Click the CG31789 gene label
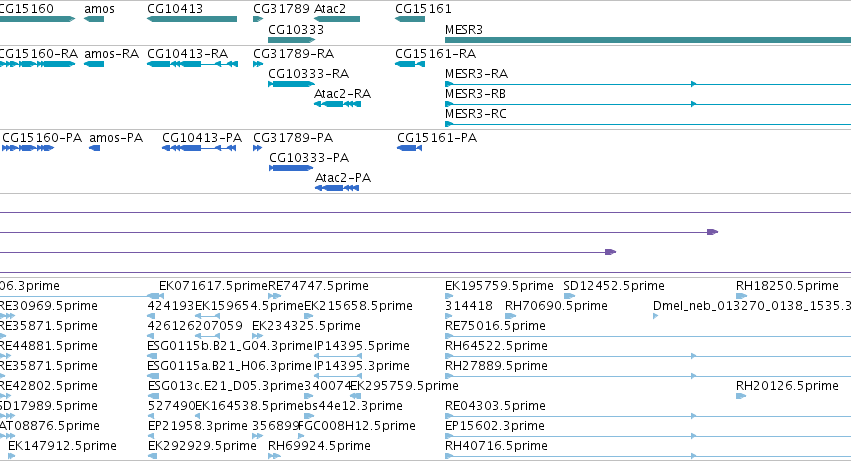Screen dimensions: 851x461 (x=281, y=9)
